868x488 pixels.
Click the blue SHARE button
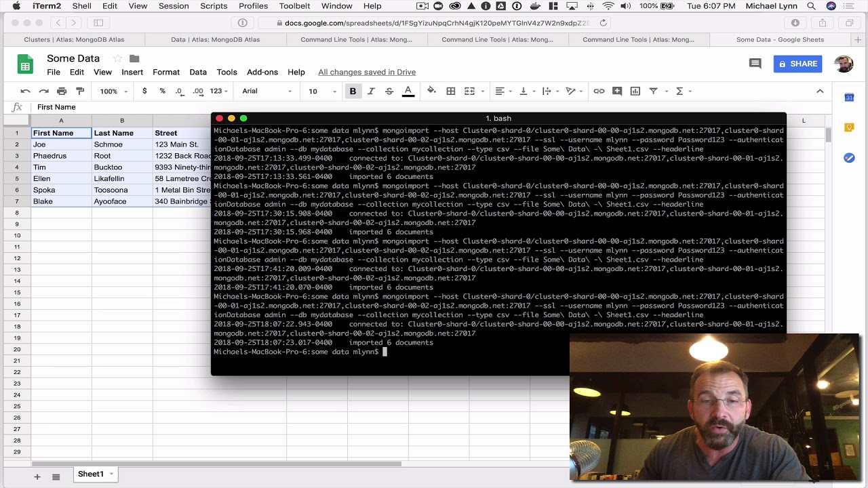pos(798,64)
